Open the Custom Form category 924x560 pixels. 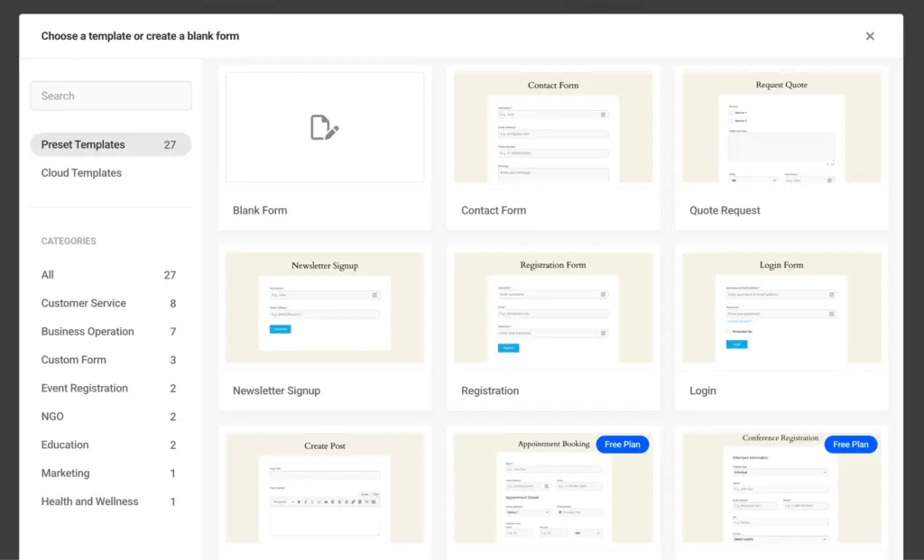[x=74, y=360]
